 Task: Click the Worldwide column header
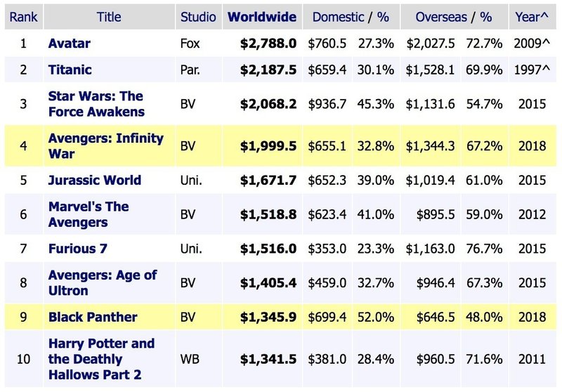[x=262, y=17]
